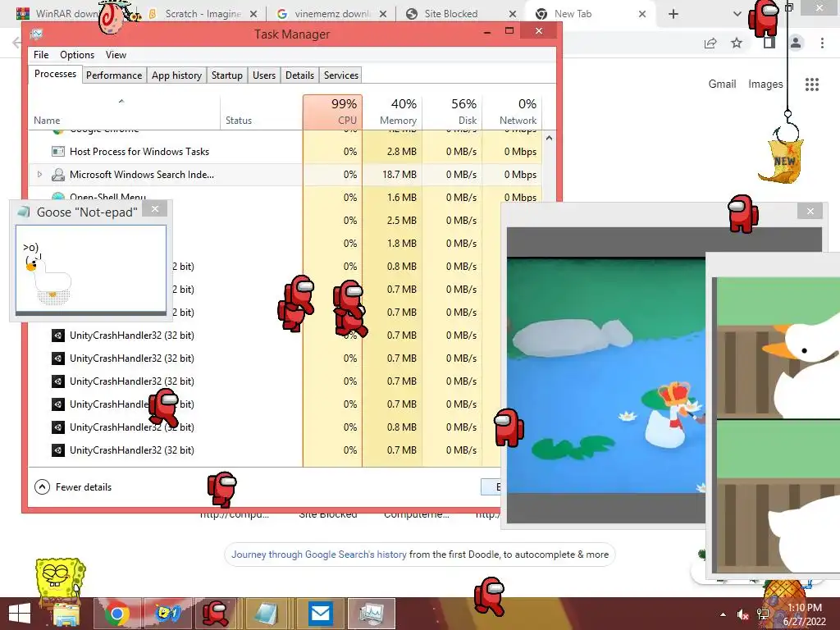Open Task Manager Options menu

pos(77,55)
